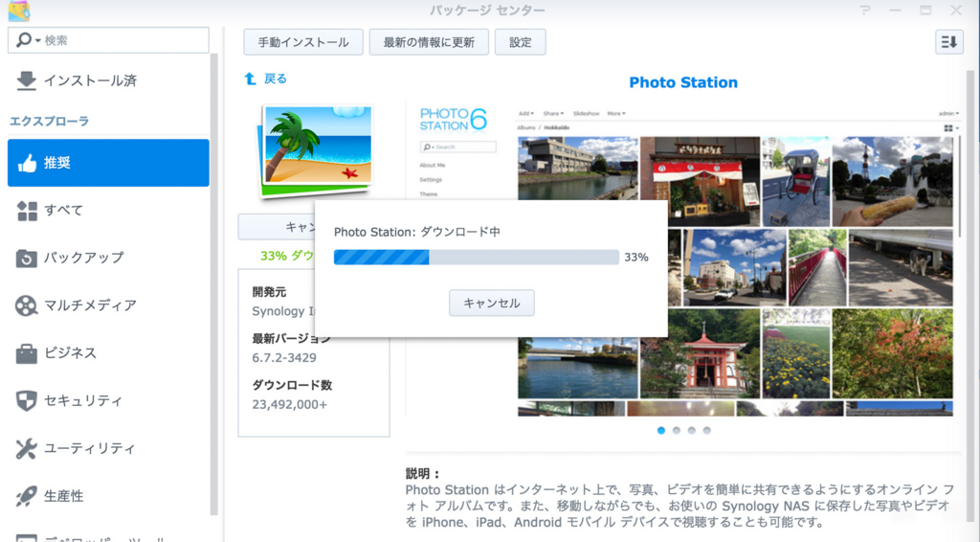Image resolution: width=980 pixels, height=542 pixels.
Task: Click the 最新の情報に更新 refresh button
Action: [429, 42]
